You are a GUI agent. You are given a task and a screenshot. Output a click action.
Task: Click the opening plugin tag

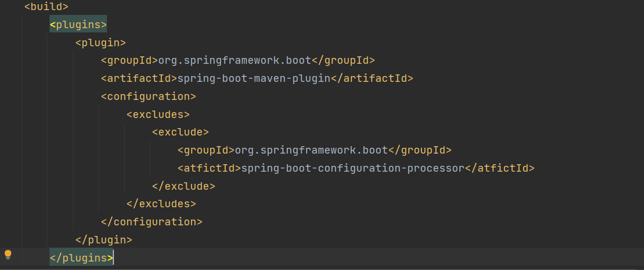tap(101, 43)
